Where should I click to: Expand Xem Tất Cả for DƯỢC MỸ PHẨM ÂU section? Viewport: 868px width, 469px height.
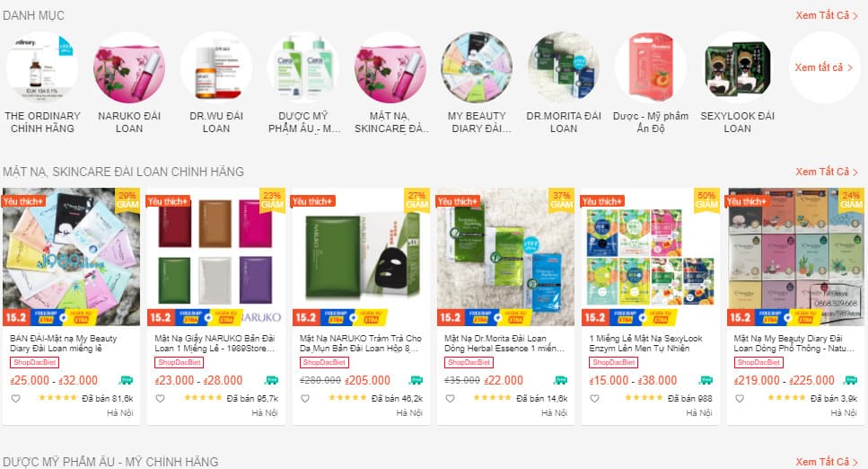click(x=827, y=462)
